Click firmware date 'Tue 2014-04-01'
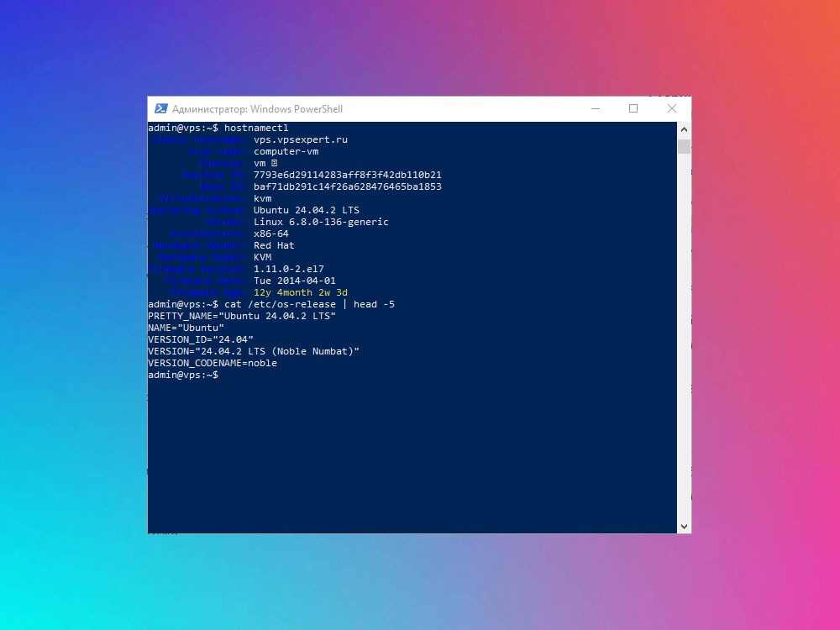Viewport: 840px width, 630px height. point(295,281)
